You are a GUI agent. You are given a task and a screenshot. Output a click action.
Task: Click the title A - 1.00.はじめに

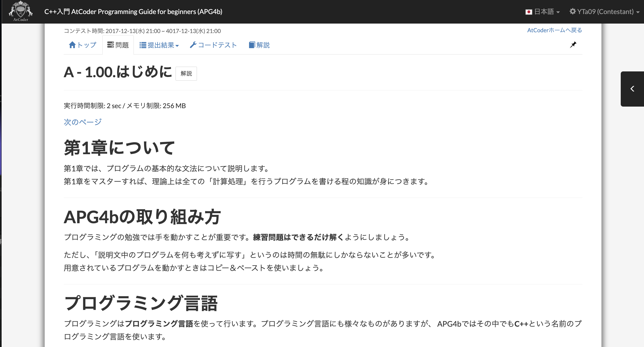click(x=118, y=72)
